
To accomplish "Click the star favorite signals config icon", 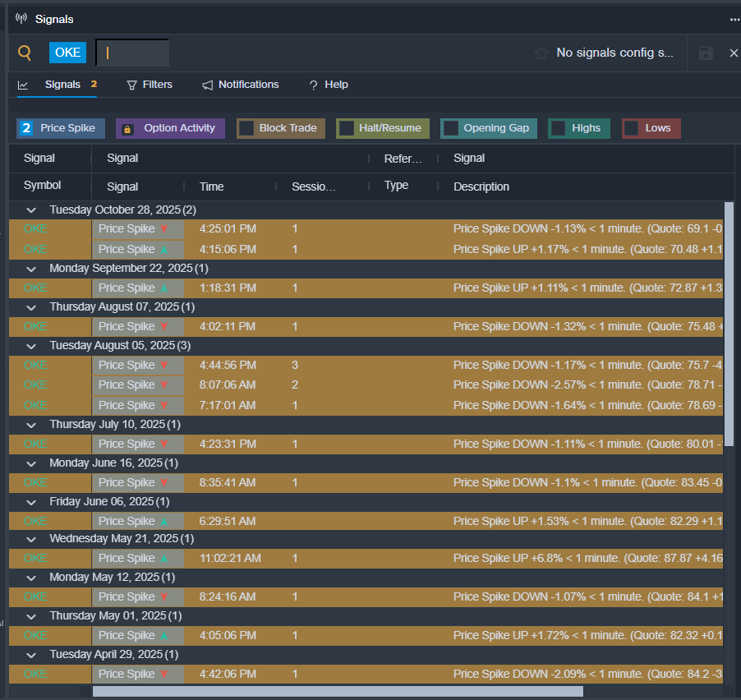I will pos(541,53).
